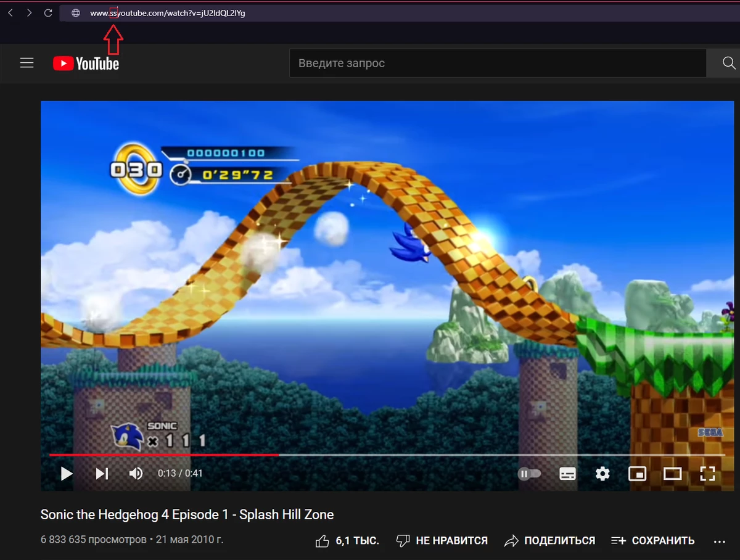Open player settings gear
The height and width of the screenshot is (560, 740).
602,474
